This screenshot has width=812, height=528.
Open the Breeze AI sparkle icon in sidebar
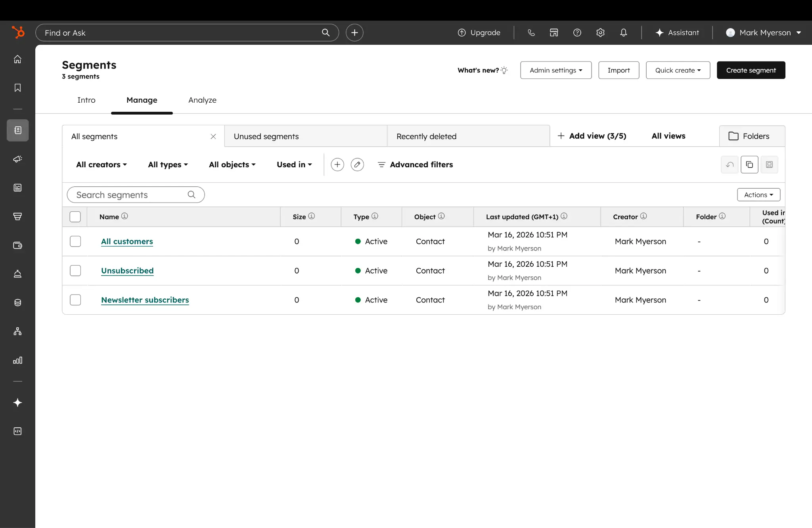click(x=17, y=403)
